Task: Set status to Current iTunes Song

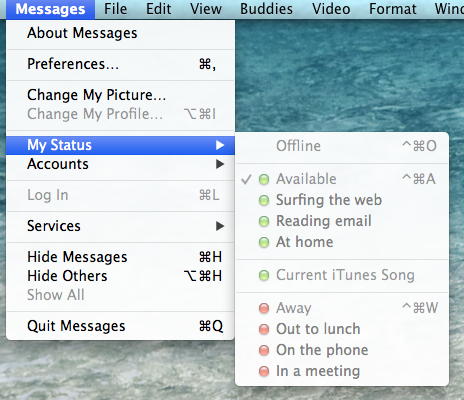Action: pyautogui.click(x=342, y=275)
